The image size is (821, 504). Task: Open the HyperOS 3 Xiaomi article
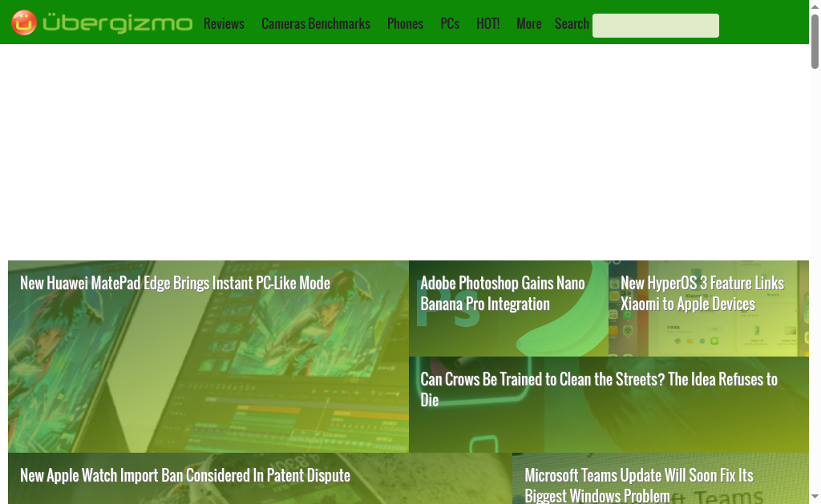point(702,293)
